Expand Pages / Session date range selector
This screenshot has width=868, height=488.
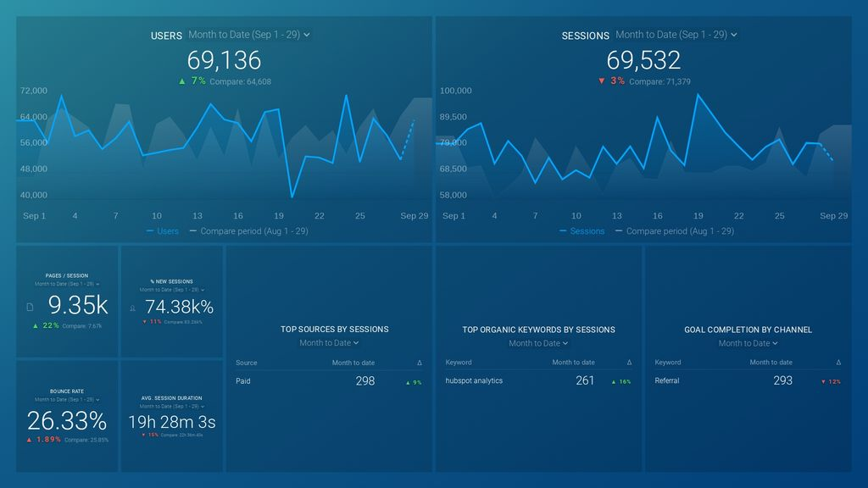(x=67, y=284)
